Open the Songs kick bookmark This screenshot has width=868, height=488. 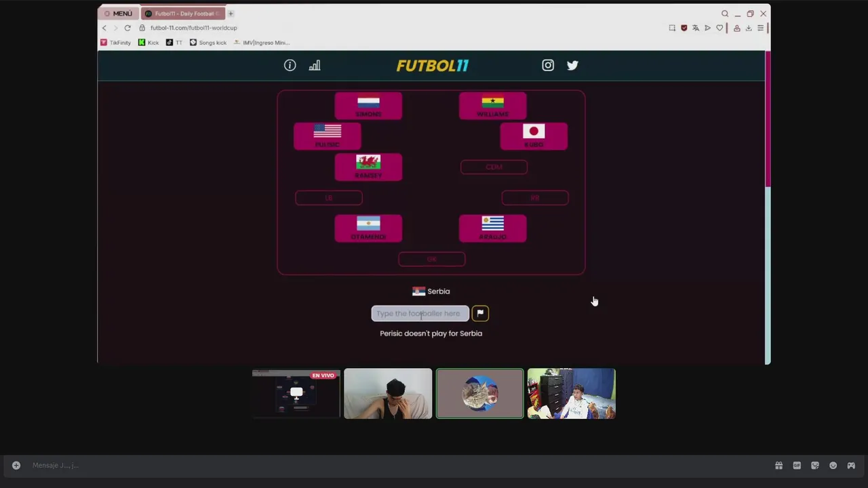point(208,42)
